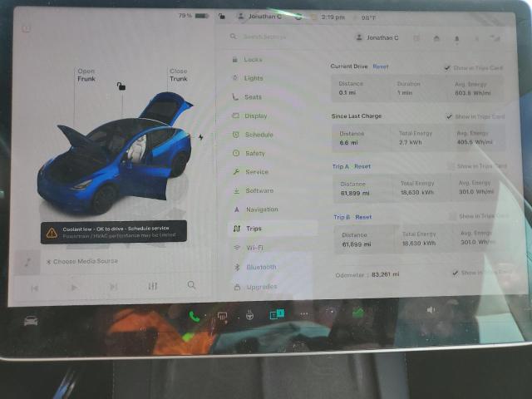Tap the charge port lightning bolt icon

point(199,137)
